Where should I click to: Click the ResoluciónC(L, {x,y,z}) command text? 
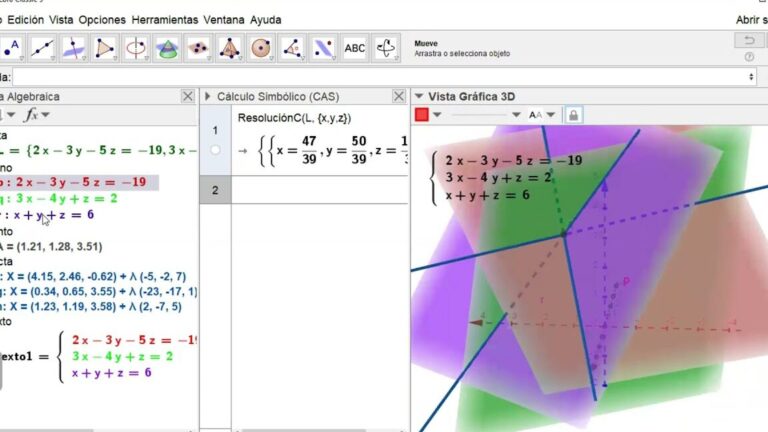[x=294, y=118]
